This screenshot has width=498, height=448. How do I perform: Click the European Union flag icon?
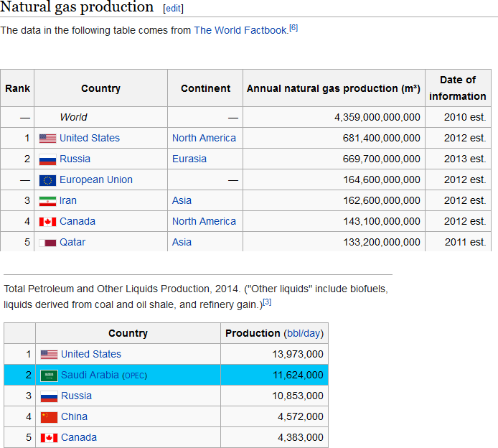pyautogui.click(x=47, y=180)
